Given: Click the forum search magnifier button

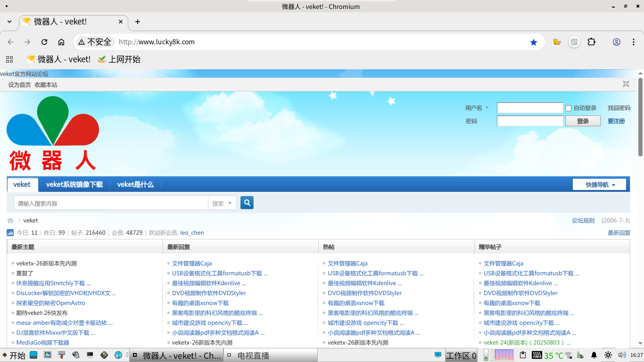Looking at the screenshot, I should click(x=247, y=203).
